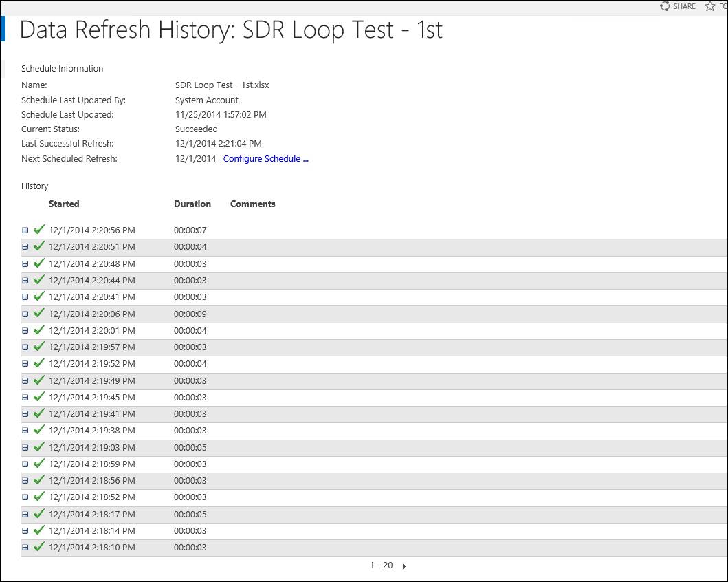Click the 00:00:07 duration value
The image size is (728, 582).
pyautogui.click(x=190, y=230)
